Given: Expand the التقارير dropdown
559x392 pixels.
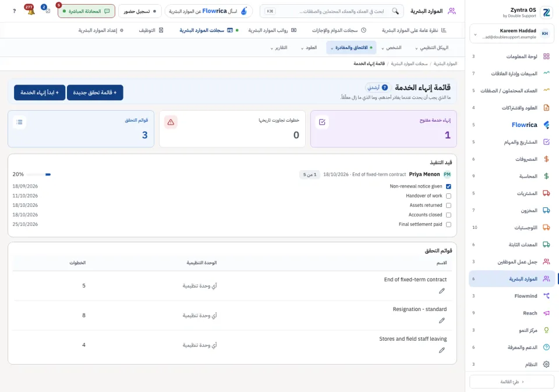Looking at the screenshot, I should point(279,48).
